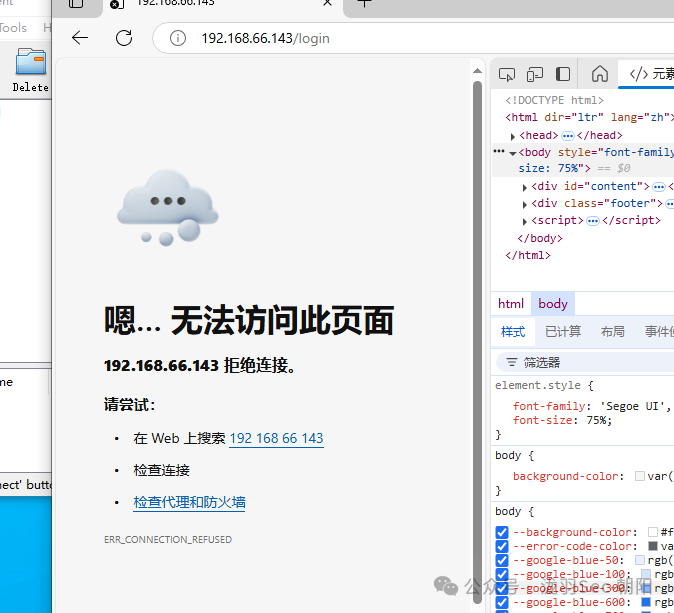
Task: Click the font-family 'Segoe UI' declaration
Action: click(x=591, y=406)
